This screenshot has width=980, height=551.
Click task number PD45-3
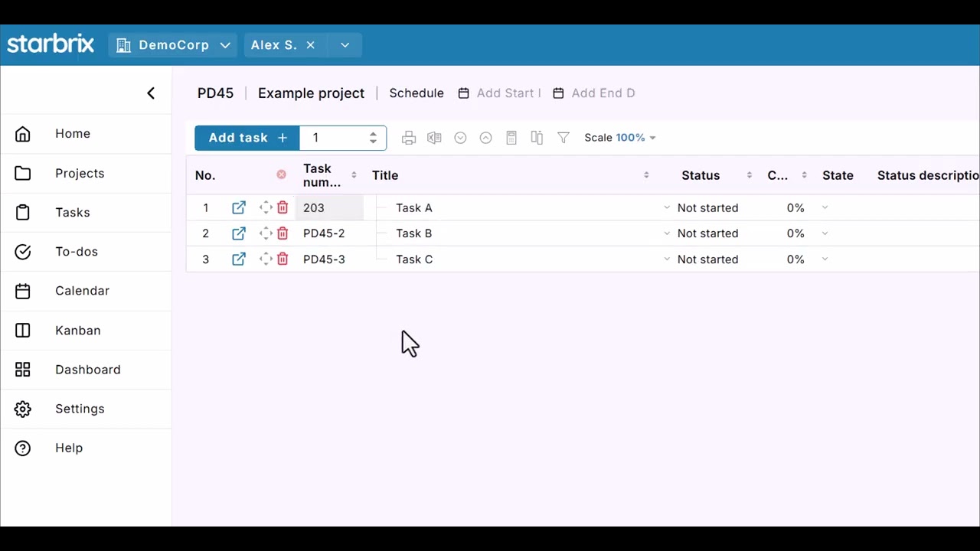[324, 259]
